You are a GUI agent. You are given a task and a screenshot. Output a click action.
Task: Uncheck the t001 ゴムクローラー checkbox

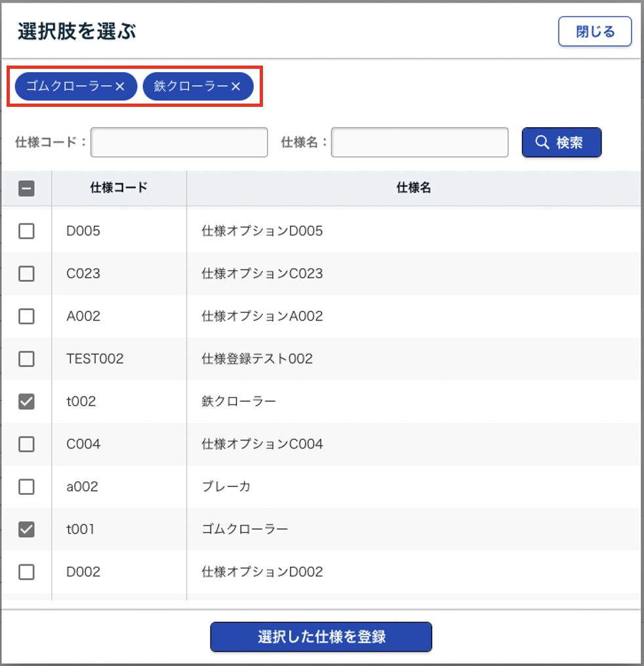pyautogui.click(x=26, y=529)
